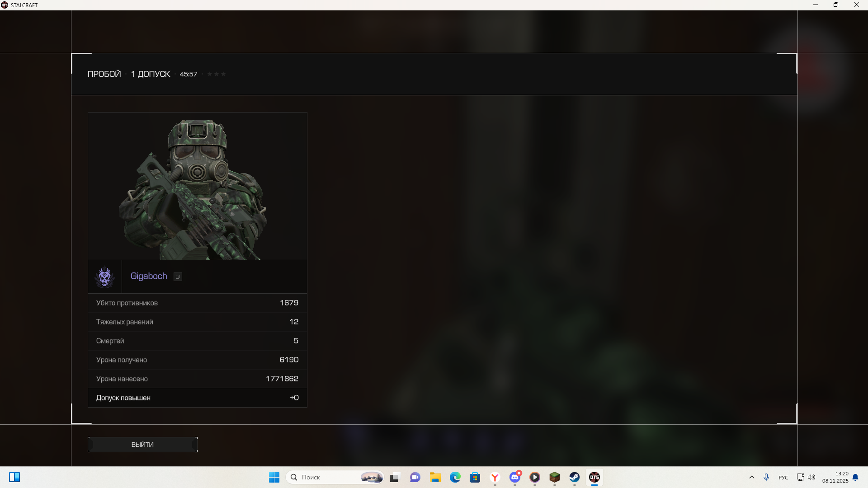Image resolution: width=868 pixels, height=488 pixels.
Task: Open Microsoft Edge from taskbar
Action: (455, 477)
